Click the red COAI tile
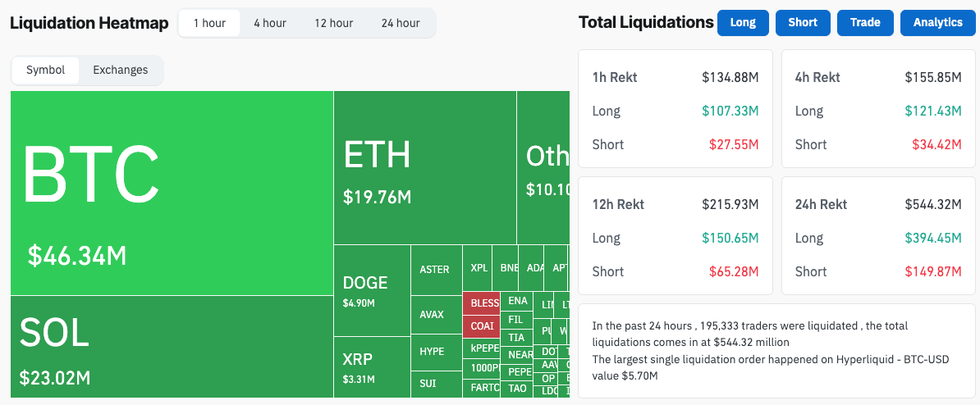The image size is (980, 405). (x=482, y=325)
